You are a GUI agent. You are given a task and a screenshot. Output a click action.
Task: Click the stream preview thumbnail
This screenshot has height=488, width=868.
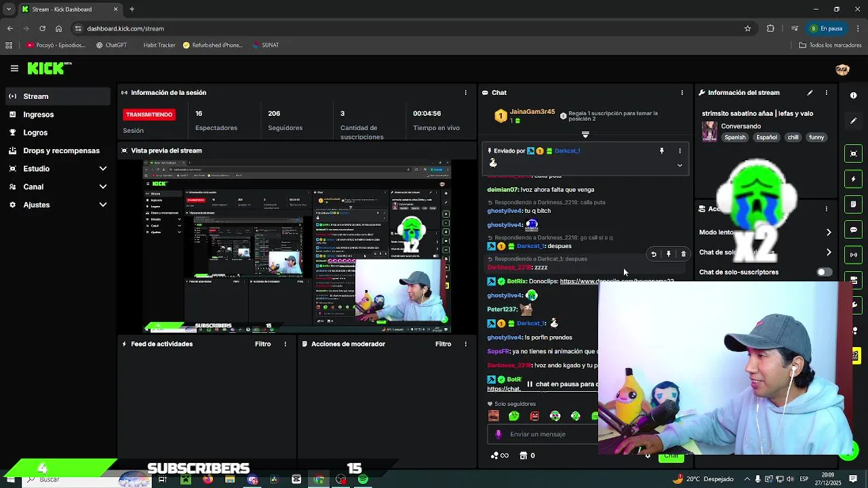[x=297, y=247]
